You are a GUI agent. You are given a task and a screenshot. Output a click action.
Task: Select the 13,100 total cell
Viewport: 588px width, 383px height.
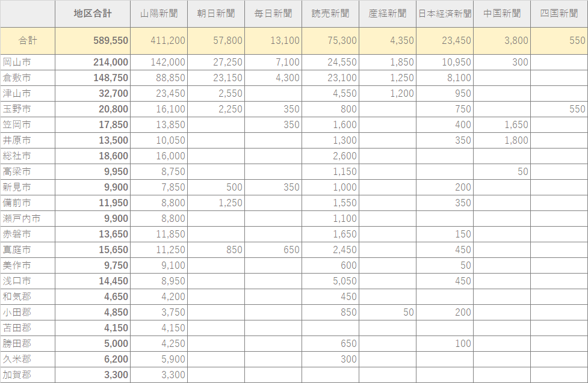(x=273, y=40)
